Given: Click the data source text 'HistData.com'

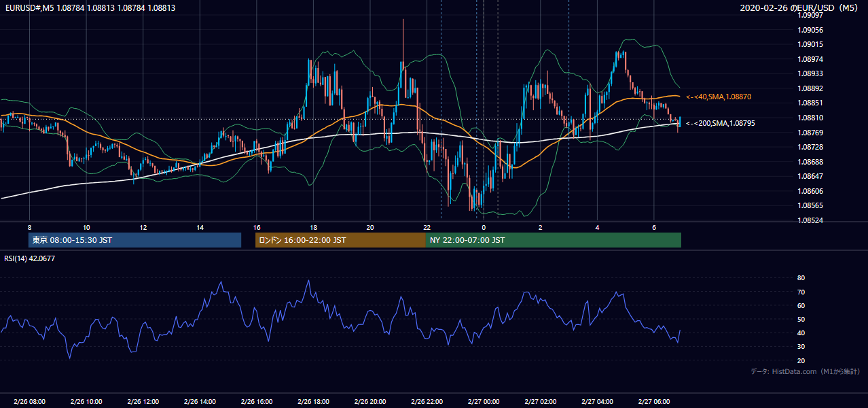Looking at the screenshot, I should click(x=795, y=371).
